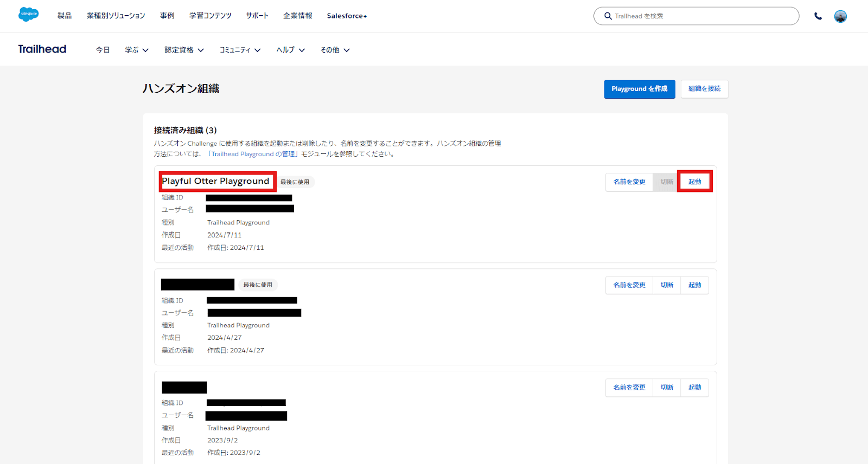Expand the ヘルプ menu
The height and width of the screenshot is (464, 868).
pos(291,50)
